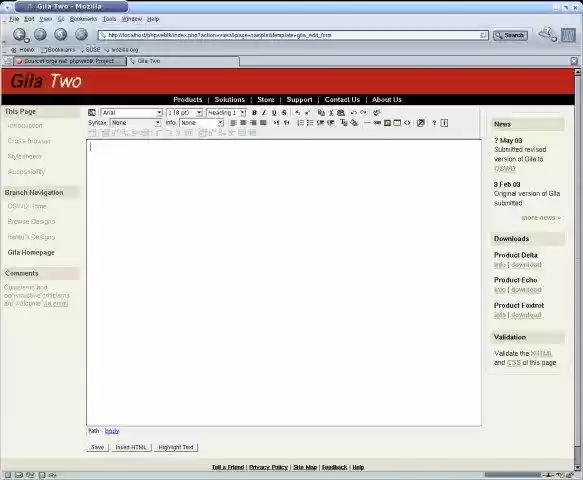The image size is (583, 480).
Task: Toggle underline formatting in editor toolbar
Action: pos(274,113)
